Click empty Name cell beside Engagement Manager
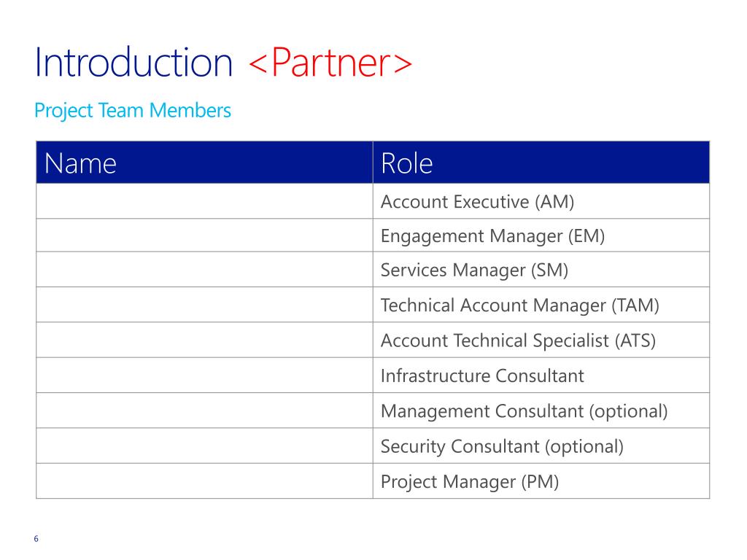Screen dimensions: 747x560 [x=204, y=236]
